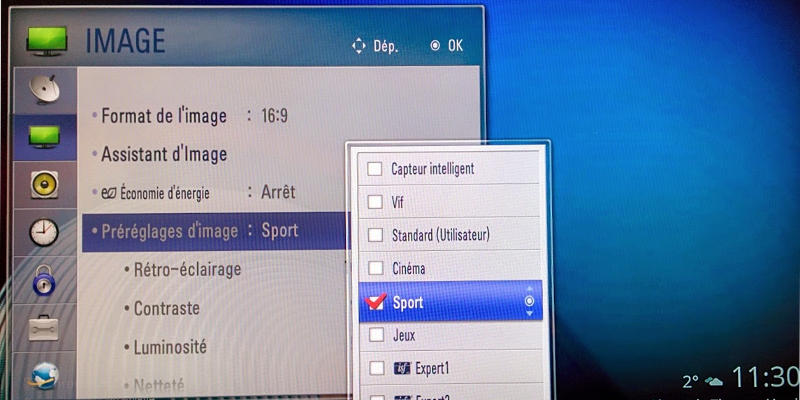
Task: Click the leaf icon beside Économie d'énergie
Action: coord(109,193)
